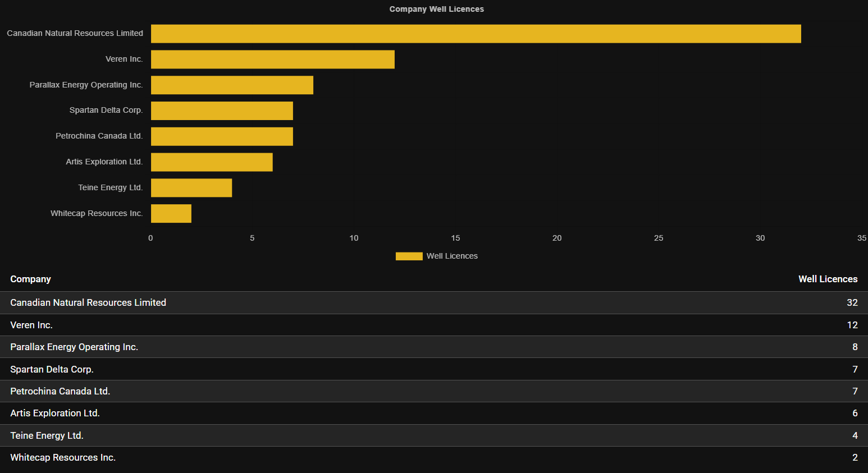The height and width of the screenshot is (473, 868).
Task: Click the Spartan Delta Corp. chart bar
Action: [x=222, y=111]
